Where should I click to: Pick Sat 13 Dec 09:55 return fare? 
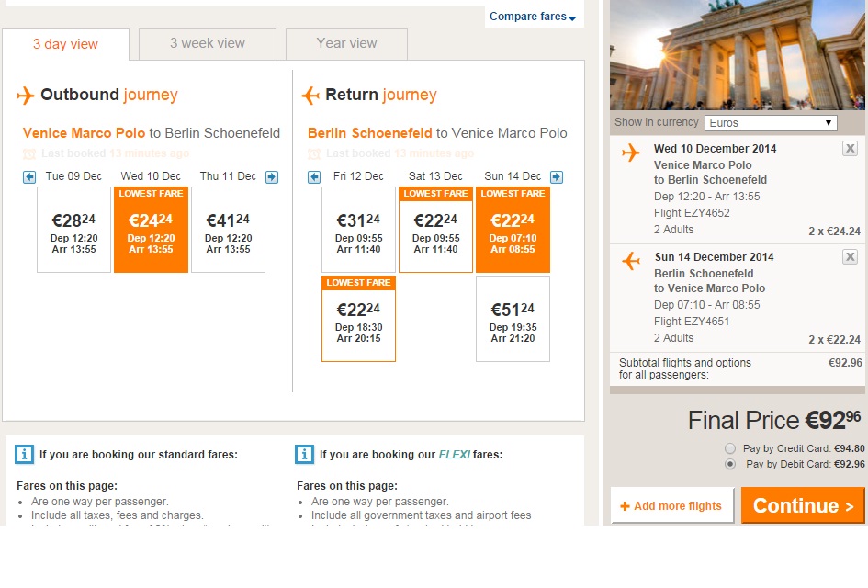pyautogui.click(x=435, y=230)
